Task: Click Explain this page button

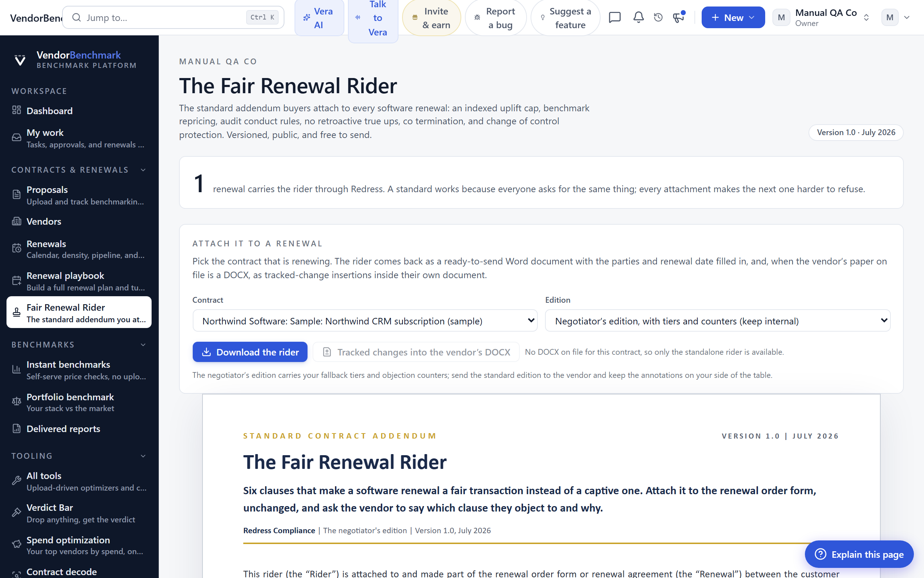Action: click(859, 554)
